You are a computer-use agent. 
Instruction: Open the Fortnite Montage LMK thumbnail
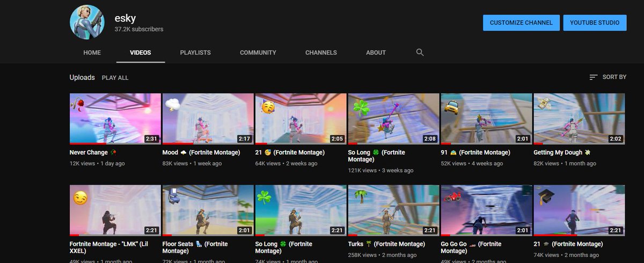click(115, 210)
